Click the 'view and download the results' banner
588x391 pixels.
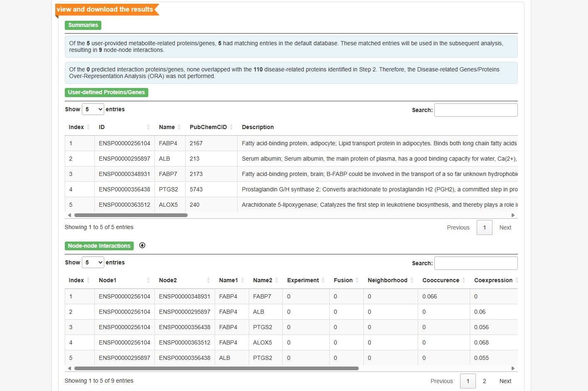[107, 10]
